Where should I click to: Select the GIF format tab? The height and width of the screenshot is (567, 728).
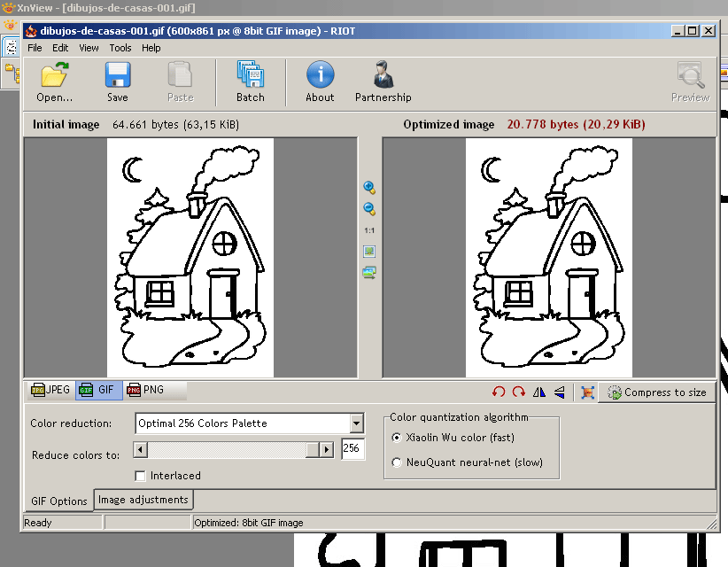tap(98, 390)
